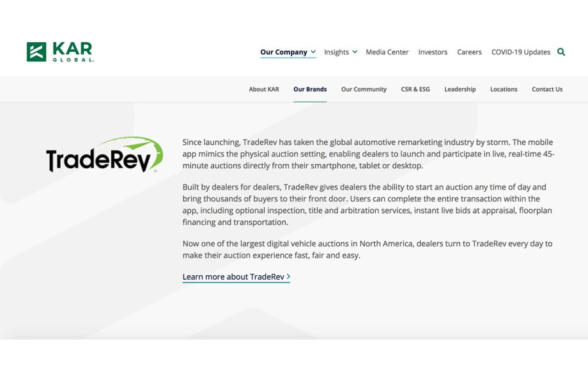Click the Contact Us tab
The image size is (588, 368).
(547, 89)
